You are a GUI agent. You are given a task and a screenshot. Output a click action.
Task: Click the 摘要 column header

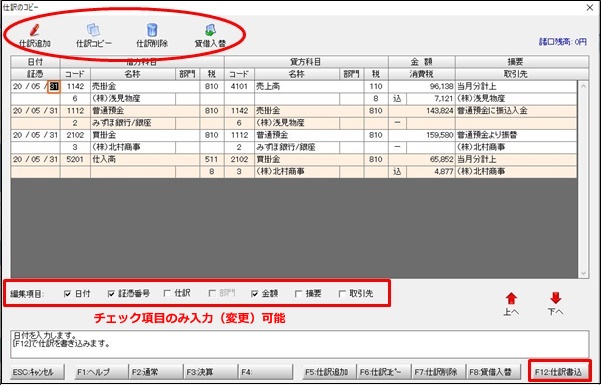[516, 62]
